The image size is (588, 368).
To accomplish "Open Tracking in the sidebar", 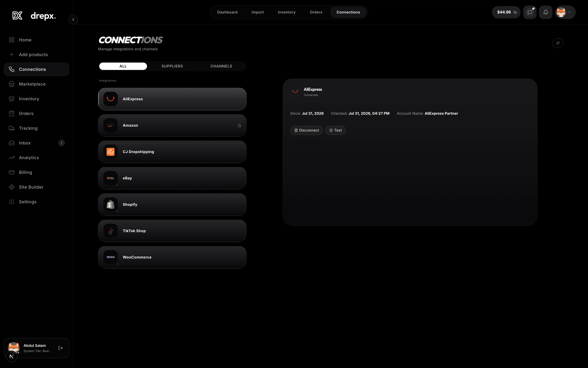I will (36, 128).
